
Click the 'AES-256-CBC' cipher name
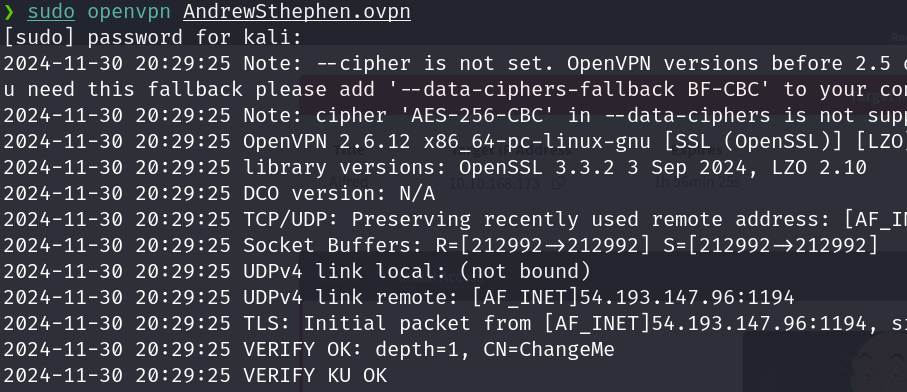(x=477, y=116)
